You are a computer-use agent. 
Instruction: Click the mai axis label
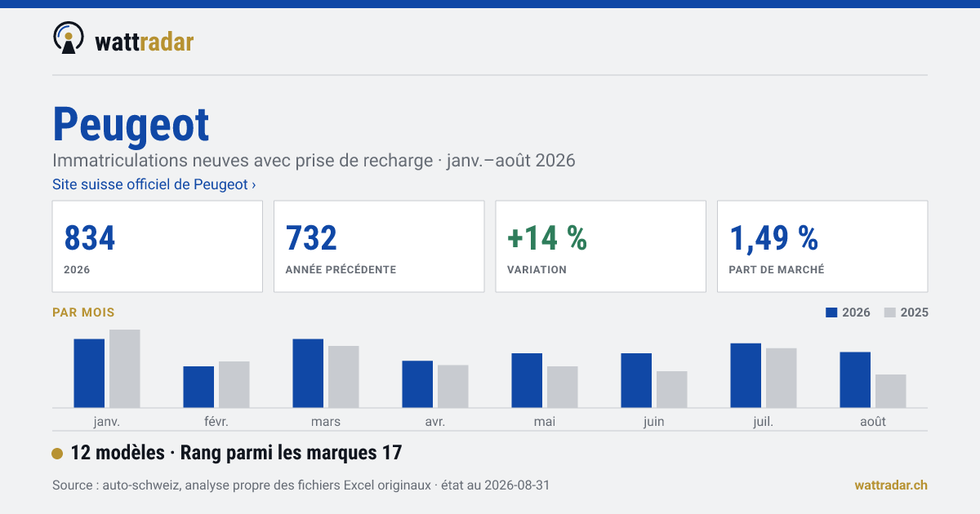click(545, 422)
